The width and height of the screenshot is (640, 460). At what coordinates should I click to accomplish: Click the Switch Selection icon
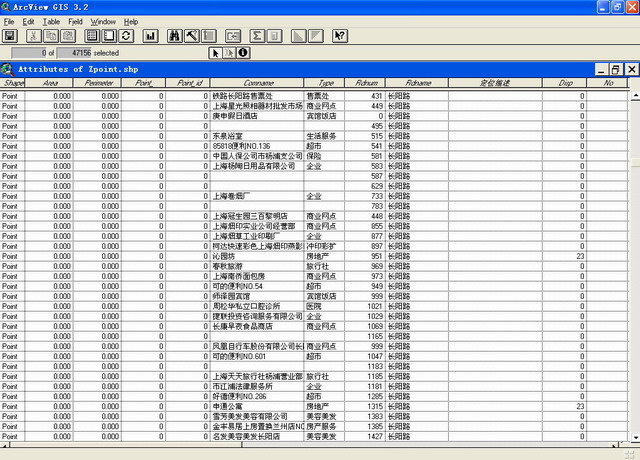(x=126, y=36)
